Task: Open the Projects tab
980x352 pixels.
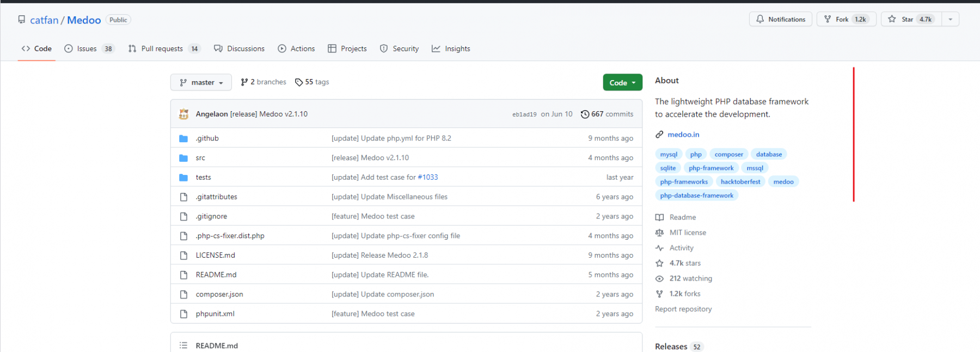Action: pos(347,48)
